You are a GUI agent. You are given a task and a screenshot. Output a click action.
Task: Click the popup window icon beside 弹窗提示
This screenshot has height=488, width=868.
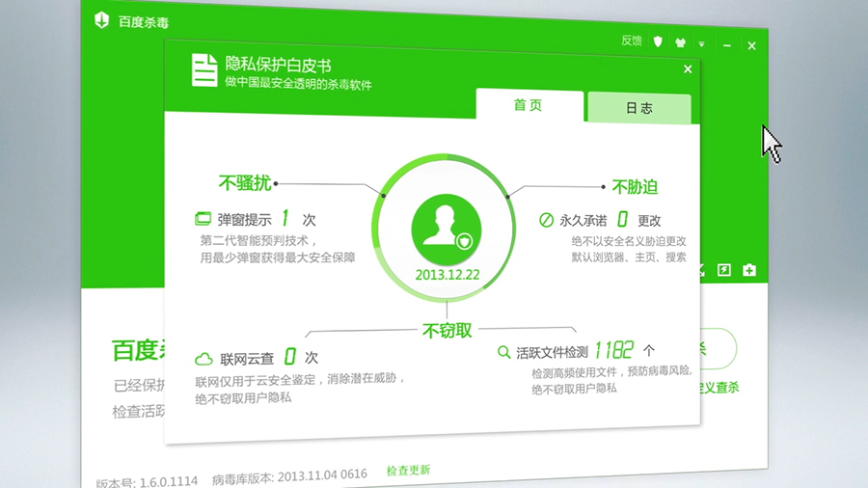click(203, 219)
